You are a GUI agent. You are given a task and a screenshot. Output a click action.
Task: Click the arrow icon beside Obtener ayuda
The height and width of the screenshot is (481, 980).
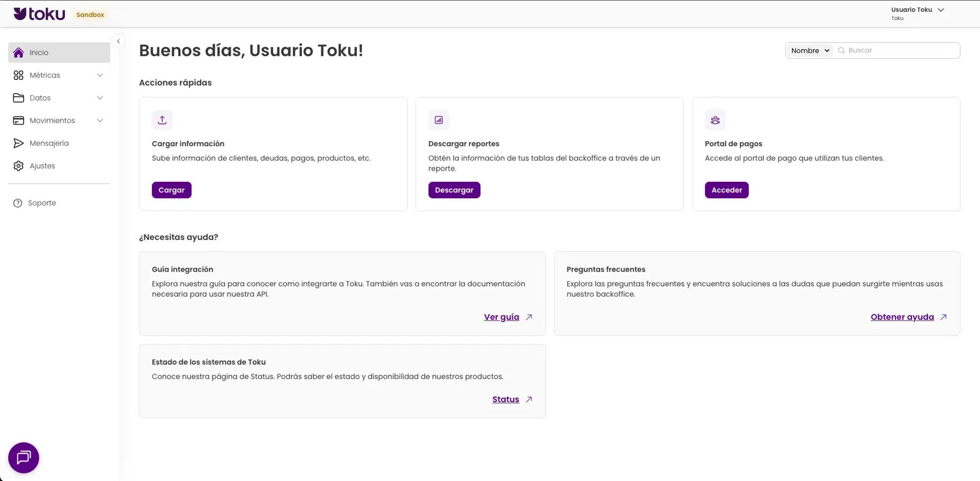(x=944, y=317)
